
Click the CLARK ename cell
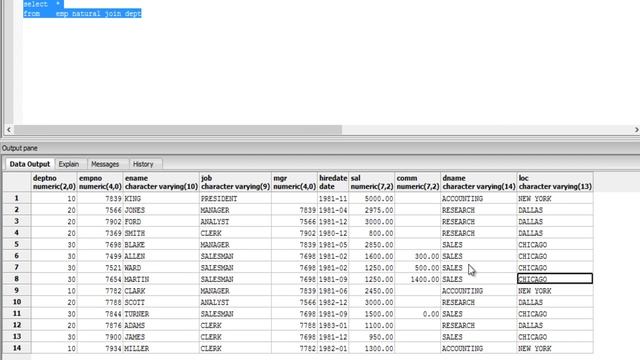tap(161, 291)
